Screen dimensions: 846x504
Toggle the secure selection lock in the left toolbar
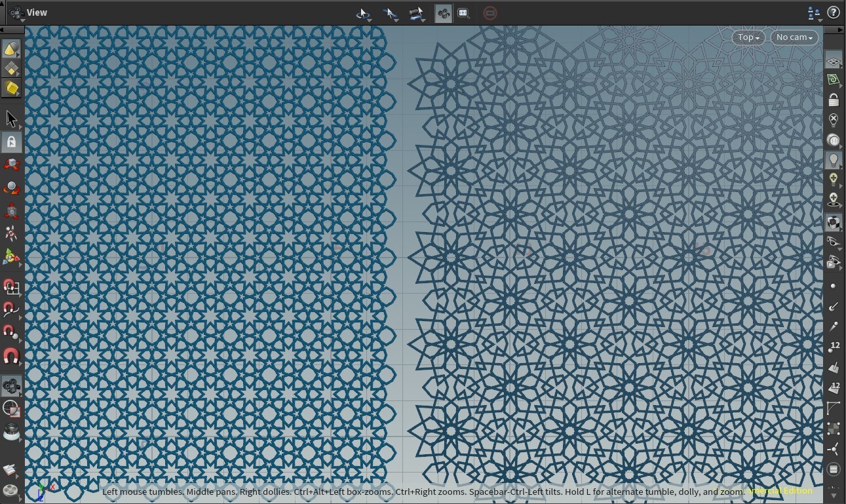10,142
